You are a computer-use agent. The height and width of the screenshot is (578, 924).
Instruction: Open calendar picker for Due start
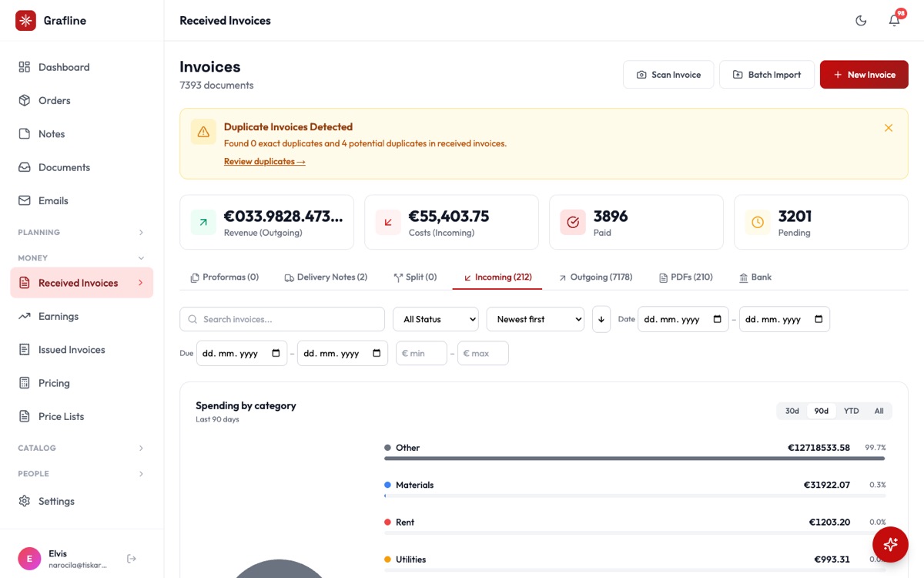[276, 353]
